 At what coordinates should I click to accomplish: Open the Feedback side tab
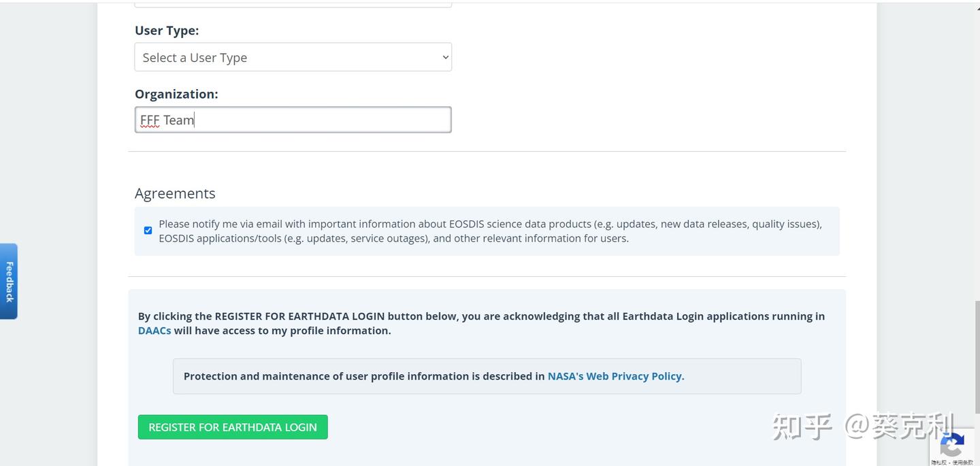[9, 281]
